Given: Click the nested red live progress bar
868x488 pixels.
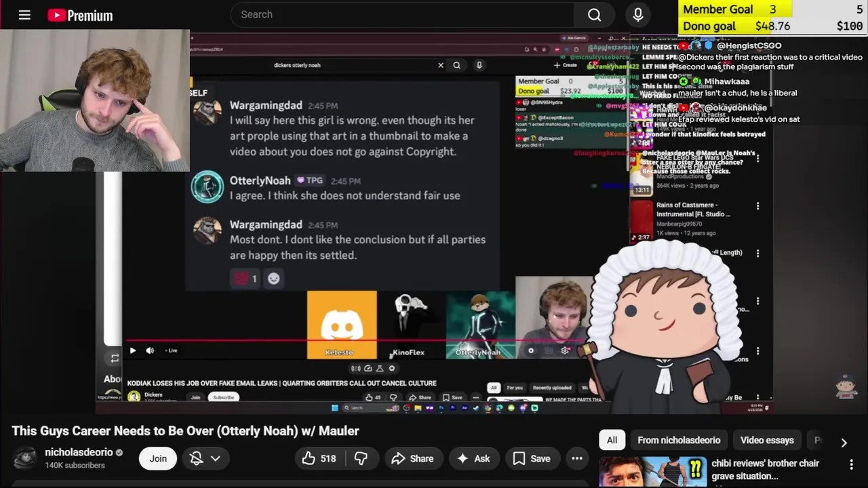Looking at the screenshot, I should (x=356, y=342).
